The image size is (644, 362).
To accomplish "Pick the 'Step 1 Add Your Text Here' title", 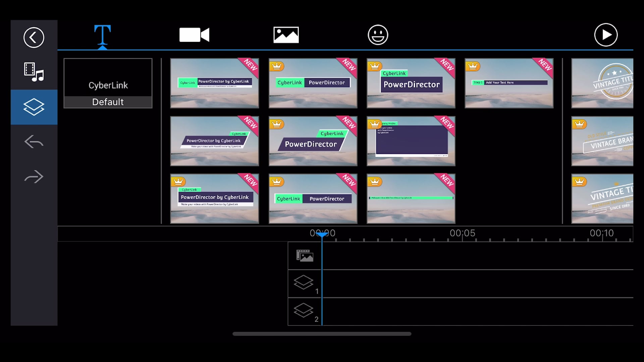I will tap(509, 83).
